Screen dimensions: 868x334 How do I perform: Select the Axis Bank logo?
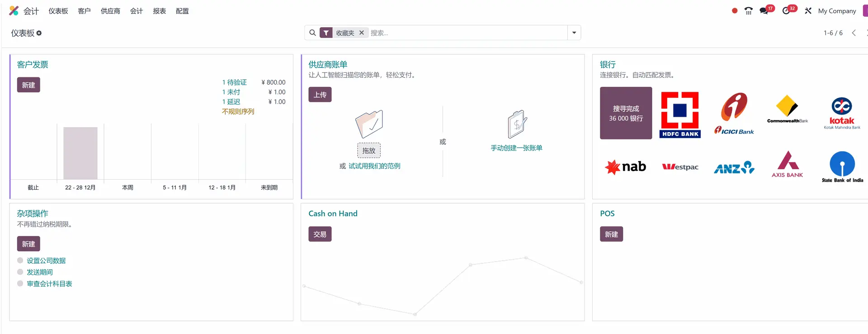pyautogui.click(x=788, y=164)
